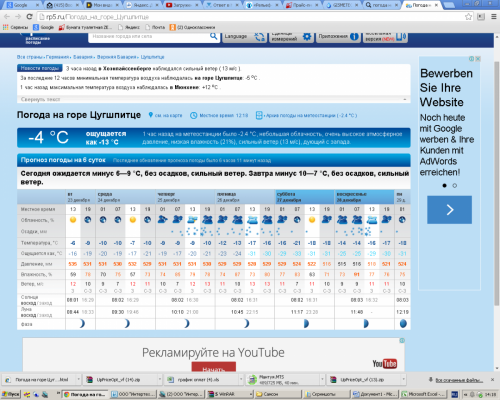The image size is (500, 400).
Task: Open the Германия breadcrumb link
Action: pyautogui.click(x=58, y=57)
